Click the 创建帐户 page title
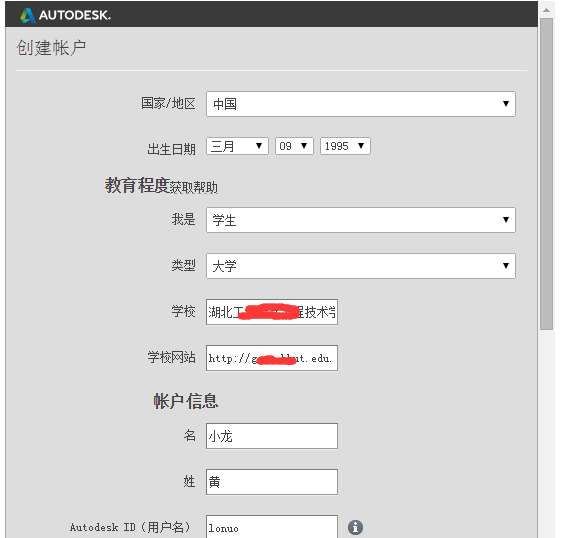The image size is (562, 538). click(x=51, y=48)
